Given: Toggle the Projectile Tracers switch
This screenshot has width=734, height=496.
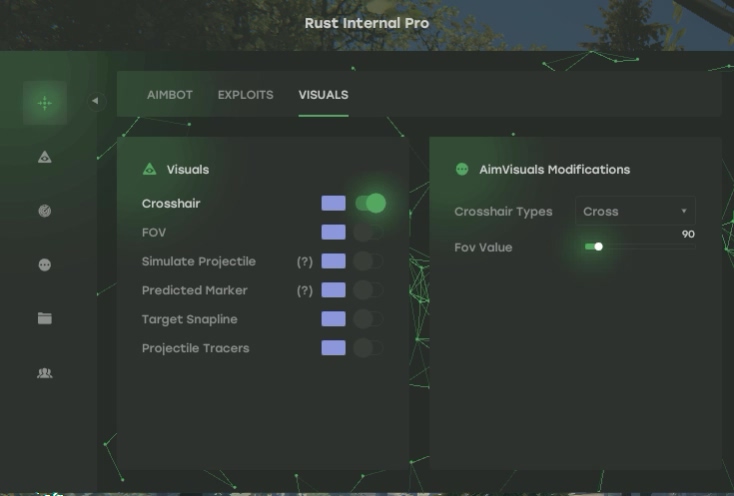Looking at the screenshot, I should (369, 349).
